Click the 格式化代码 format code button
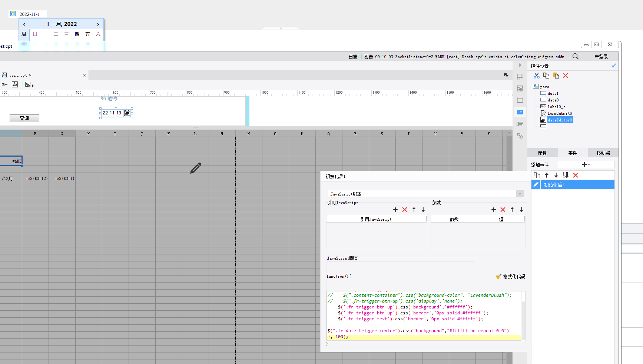The height and width of the screenshot is (364, 643). pos(510,277)
